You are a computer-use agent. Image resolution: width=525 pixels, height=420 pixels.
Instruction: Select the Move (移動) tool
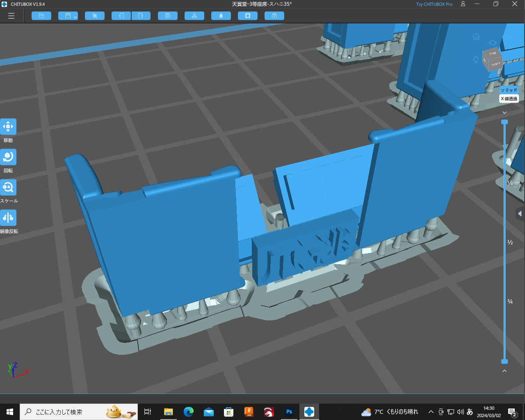8,127
